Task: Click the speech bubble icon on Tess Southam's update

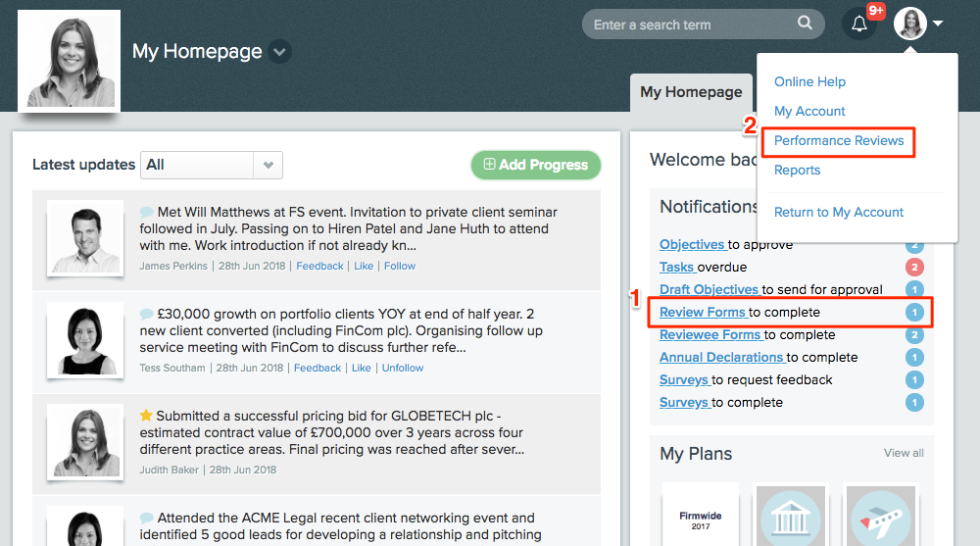Action: (147, 314)
